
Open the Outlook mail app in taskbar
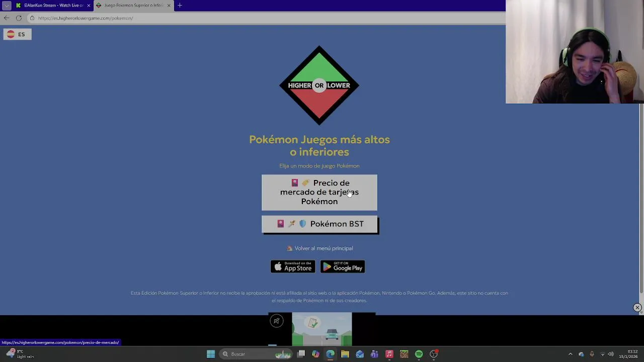pyautogui.click(x=360, y=354)
